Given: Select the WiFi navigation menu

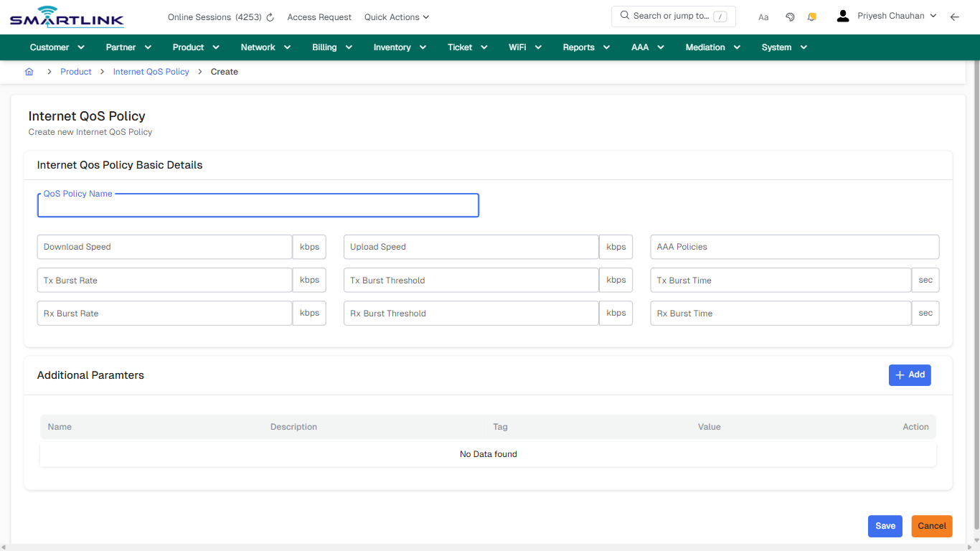Looking at the screenshot, I should coord(524,47).
